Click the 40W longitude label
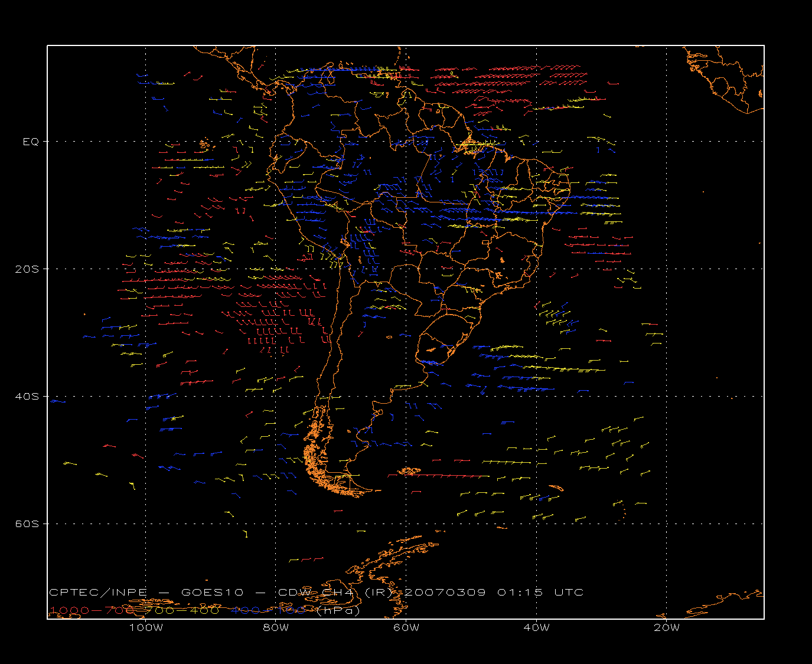The image size is (812, 664). click(x=536, y=627)
